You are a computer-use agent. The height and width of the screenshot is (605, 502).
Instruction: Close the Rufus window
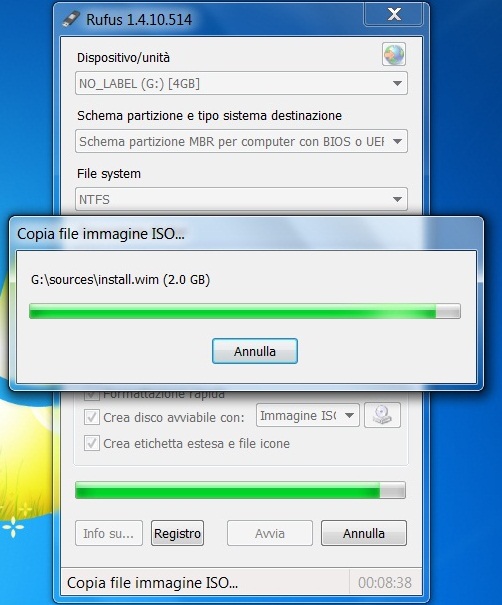pos(394,15)
